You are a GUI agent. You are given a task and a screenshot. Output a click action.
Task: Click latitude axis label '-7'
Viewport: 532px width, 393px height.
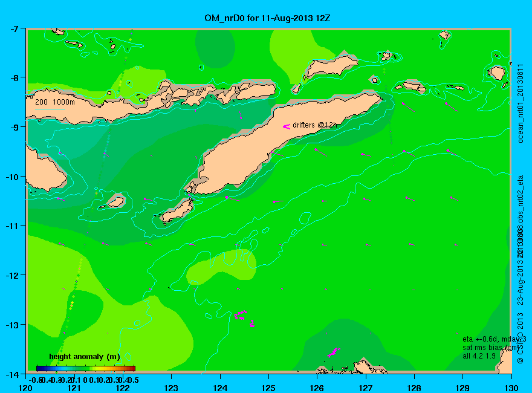click(x=14, y=29)
